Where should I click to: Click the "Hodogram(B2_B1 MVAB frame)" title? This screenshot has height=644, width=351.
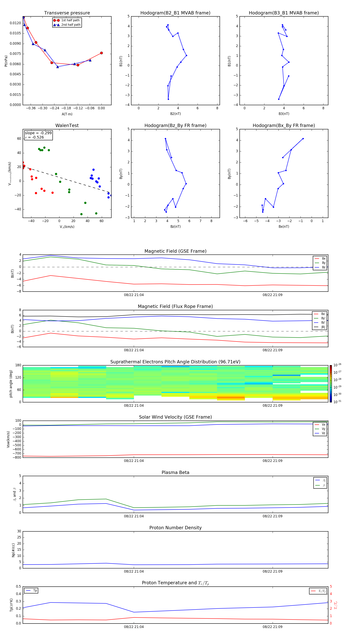(x=175, y=13)
